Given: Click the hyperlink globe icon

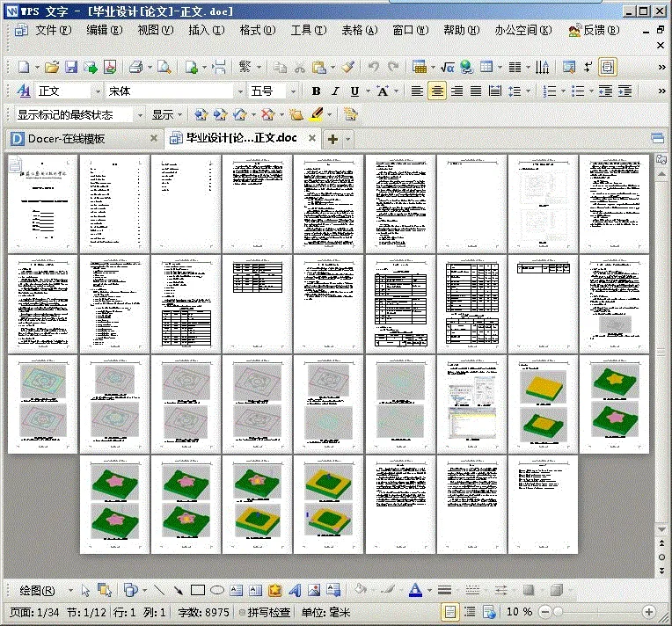Looking at the screenshot, I should 467,68.
